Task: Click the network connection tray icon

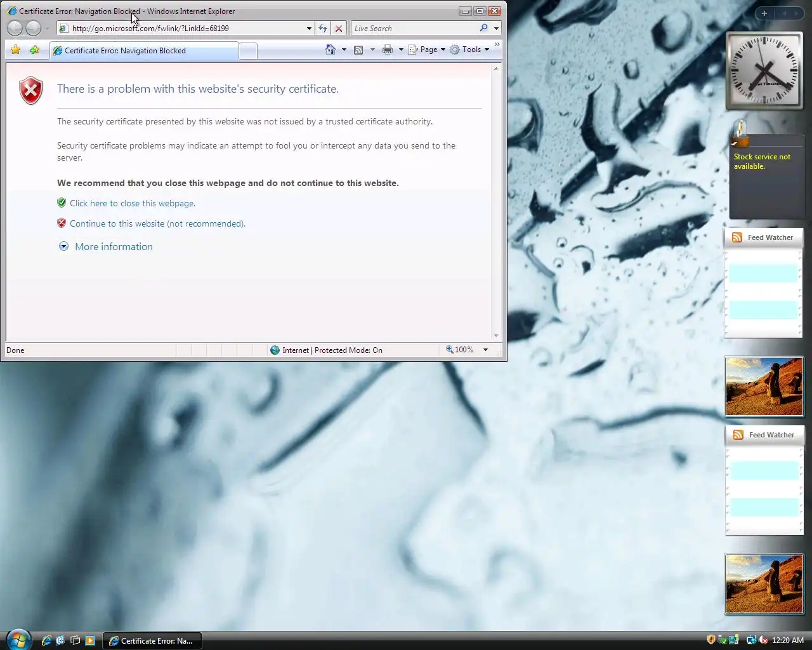Action: pyautogui.click(x=751, y=640)
